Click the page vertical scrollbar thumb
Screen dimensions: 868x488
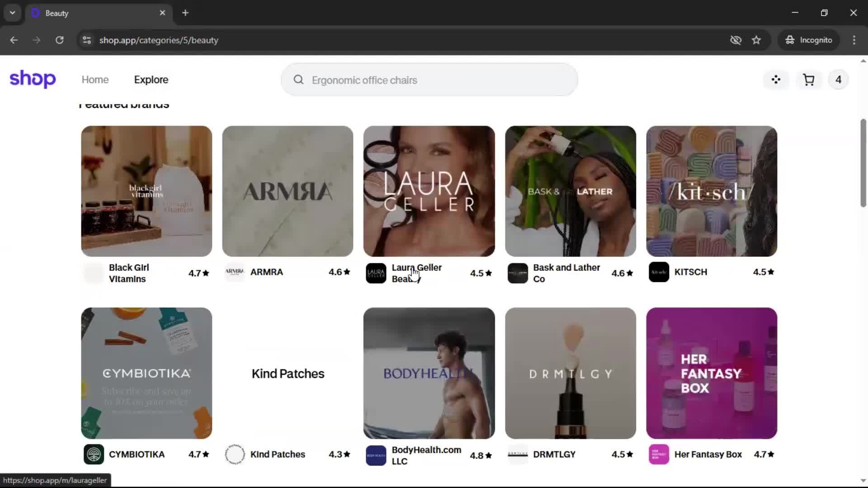click(x=863, y=163)
